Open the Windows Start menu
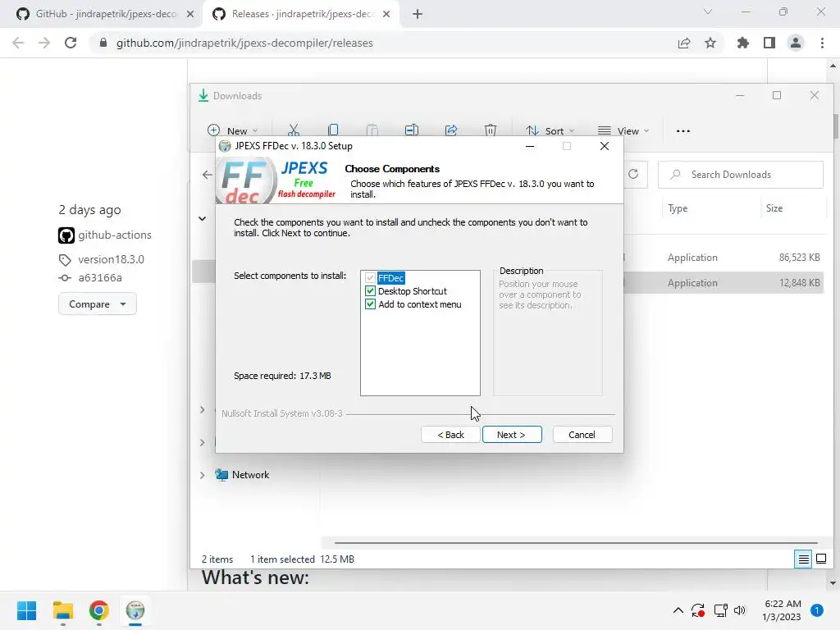 point(27,610)
